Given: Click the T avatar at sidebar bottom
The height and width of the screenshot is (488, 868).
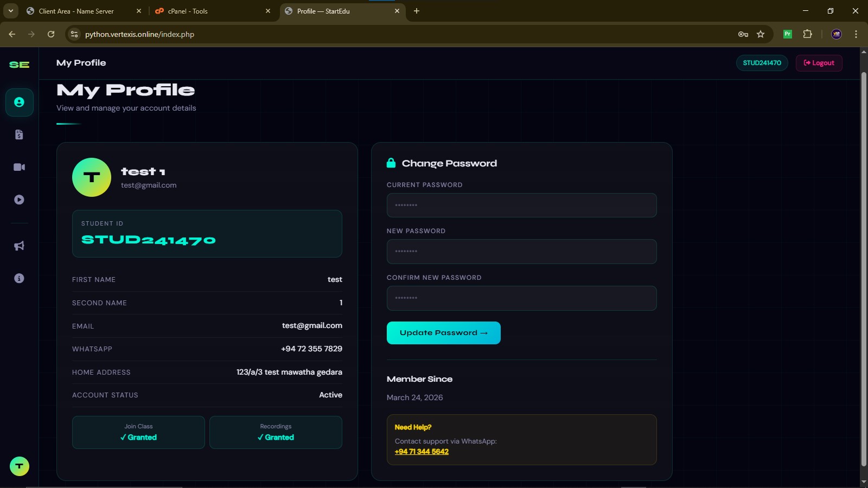Looking at the screenshot, I should [x=20, y=466].
